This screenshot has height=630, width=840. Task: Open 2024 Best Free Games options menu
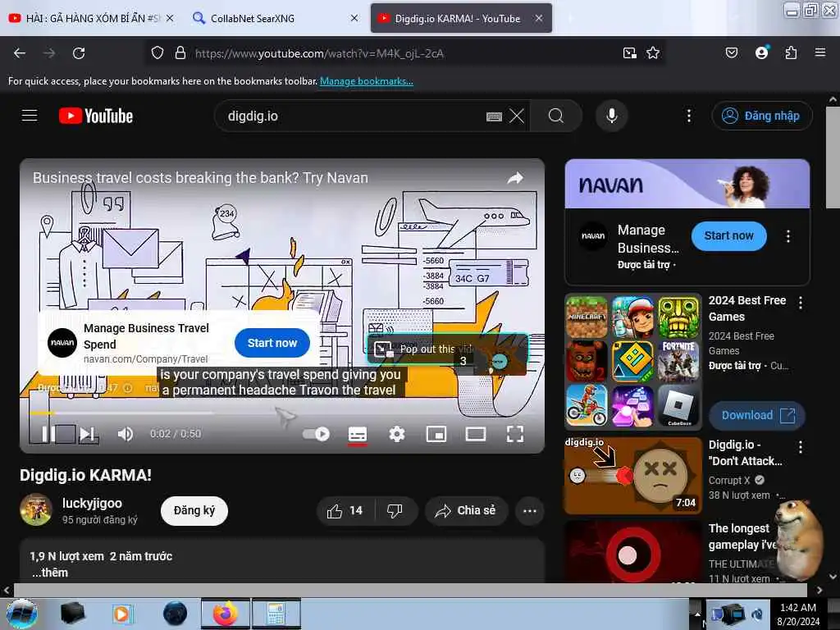coord(801,303)
